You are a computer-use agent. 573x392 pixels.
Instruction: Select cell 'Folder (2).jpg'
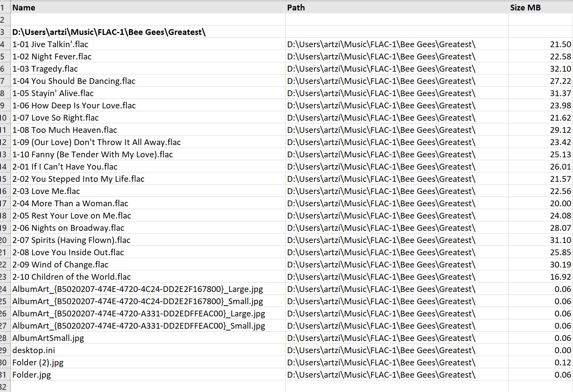[148, 362]
